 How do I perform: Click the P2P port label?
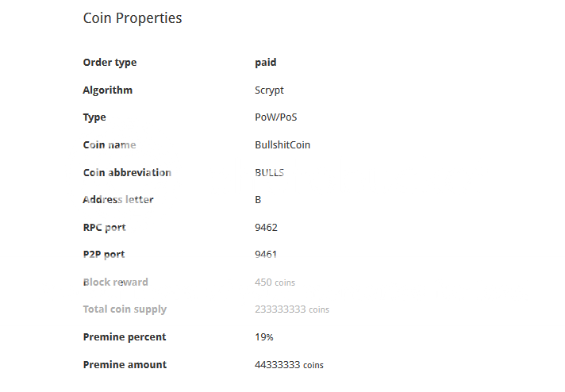point(104,255)
